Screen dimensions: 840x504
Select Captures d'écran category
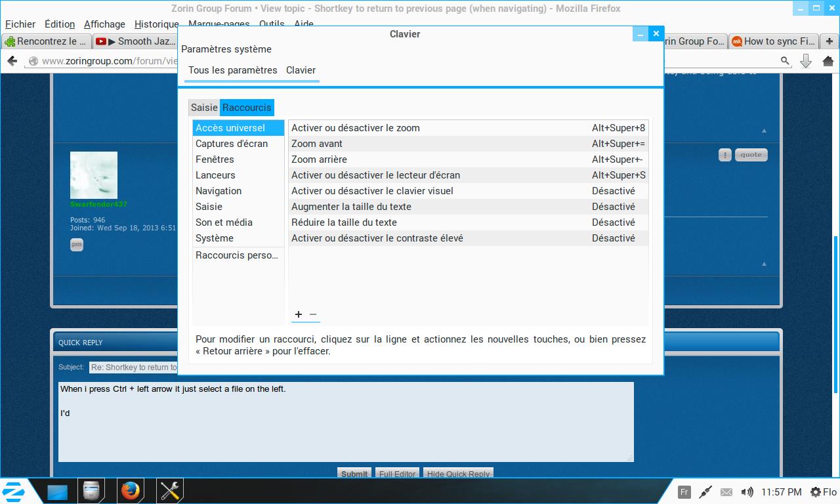[232, 144]
